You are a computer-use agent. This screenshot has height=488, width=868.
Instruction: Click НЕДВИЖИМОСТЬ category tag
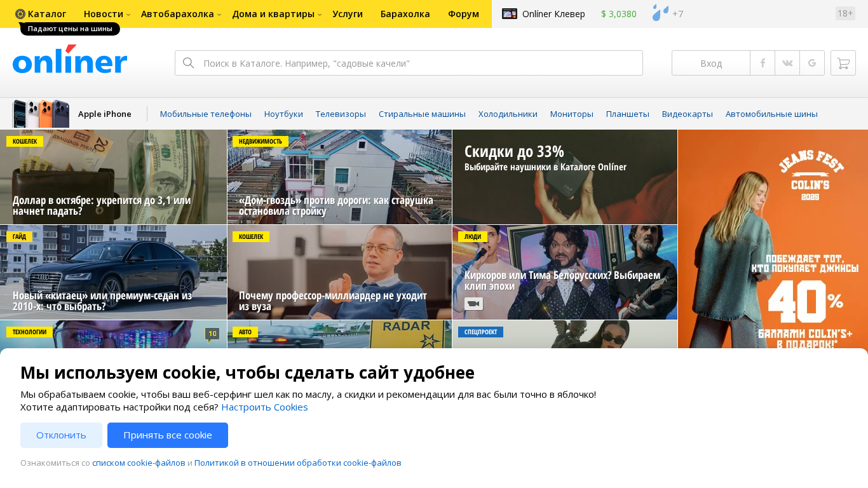coord(261,141)
